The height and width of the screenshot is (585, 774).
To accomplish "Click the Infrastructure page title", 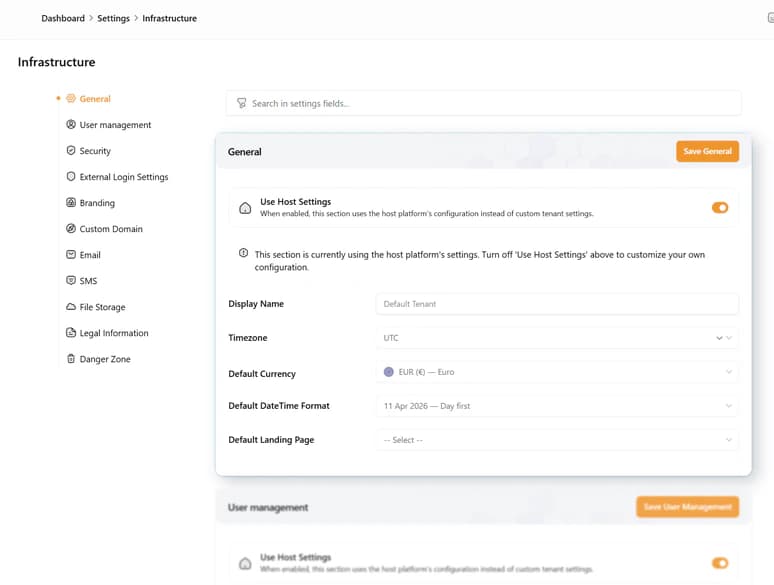I will (x=56, y=62).
